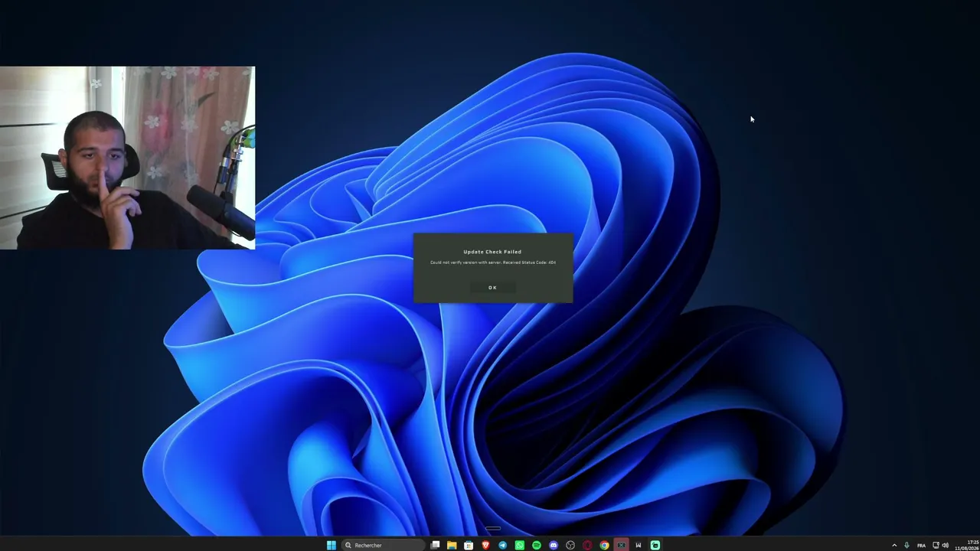Focus the Rechercher taskbar search box
Image resolution: width=980 pixels, height=551 pixels.
(x=383, y=545)
